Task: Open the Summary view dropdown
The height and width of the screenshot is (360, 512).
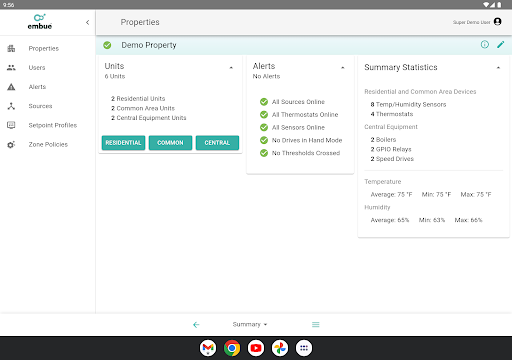Action: tap(250, 324)
